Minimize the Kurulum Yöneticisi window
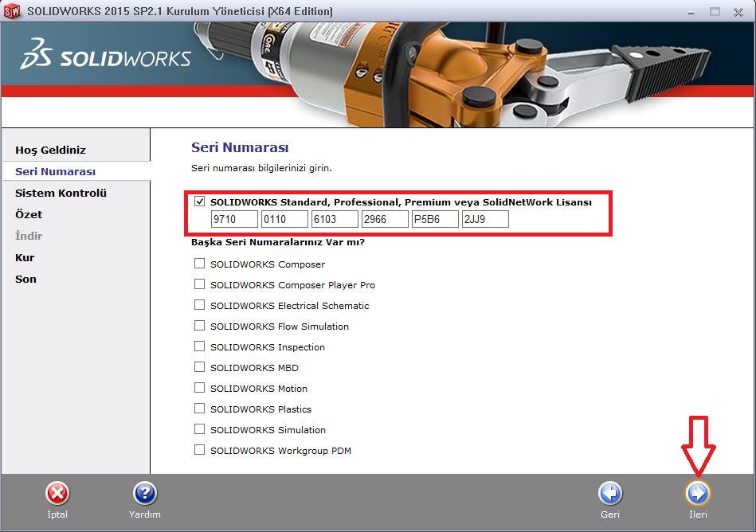Image resolution: width=756 pixels, height=532 pixels. [x=691, y=12]
